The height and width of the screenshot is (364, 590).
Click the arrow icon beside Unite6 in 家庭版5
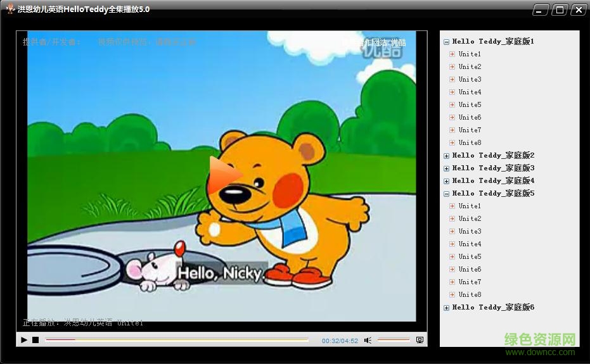click(x=452, y=270)
